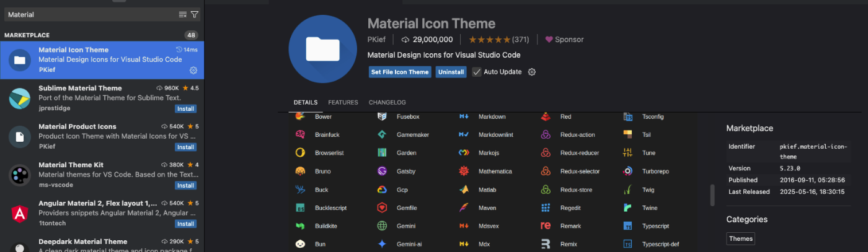
Task: Select Angular Material 2 list entry
Action: [102, 214]
